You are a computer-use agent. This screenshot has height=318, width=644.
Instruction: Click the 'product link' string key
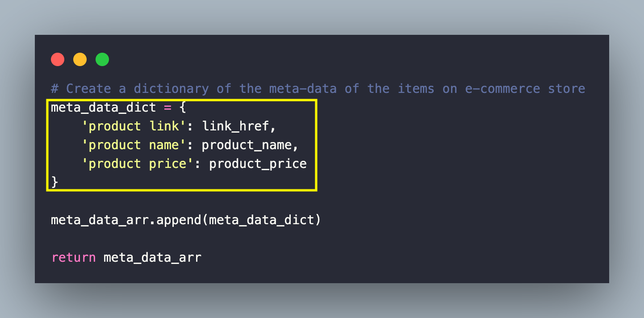tap(134, 126)
